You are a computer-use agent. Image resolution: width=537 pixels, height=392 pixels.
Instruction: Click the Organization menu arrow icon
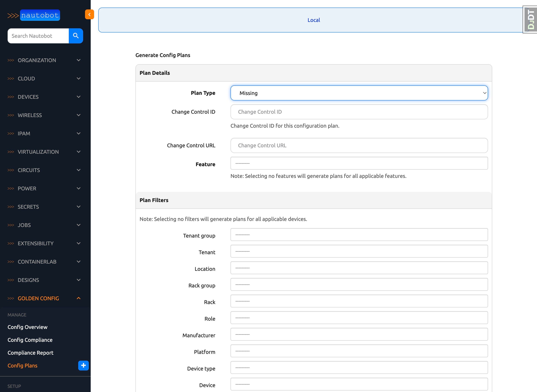click(79, 60)
